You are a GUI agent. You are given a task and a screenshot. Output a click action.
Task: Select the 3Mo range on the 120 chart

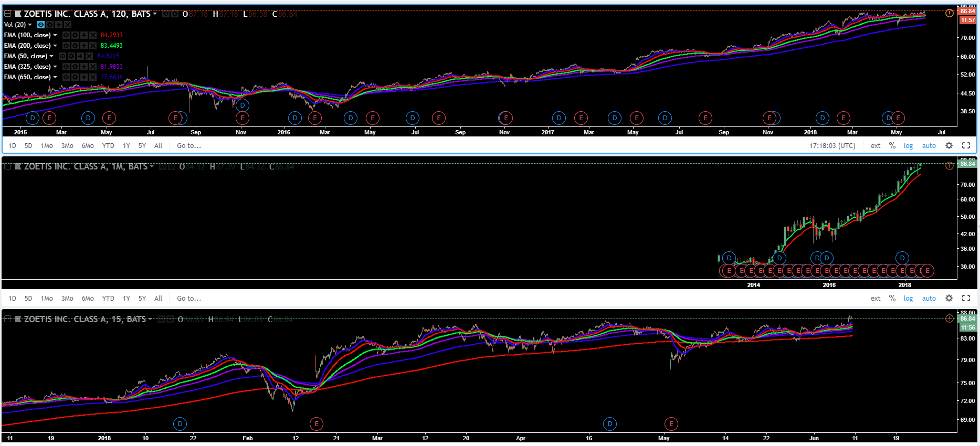[x=67, y=146]
